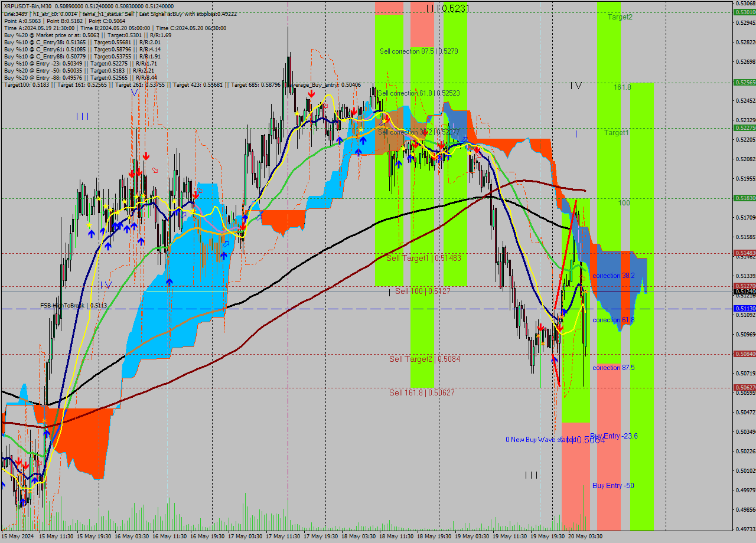Screen dimensions: 756x543
Task: Click '17 May 11:30' on time axis
Action: (284, 537)
